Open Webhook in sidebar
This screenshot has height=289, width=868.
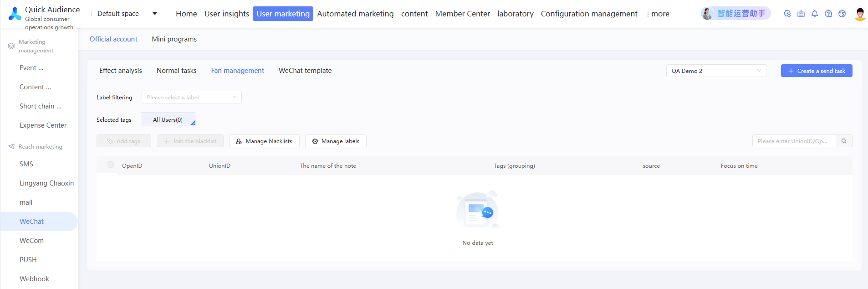point(34,279)
